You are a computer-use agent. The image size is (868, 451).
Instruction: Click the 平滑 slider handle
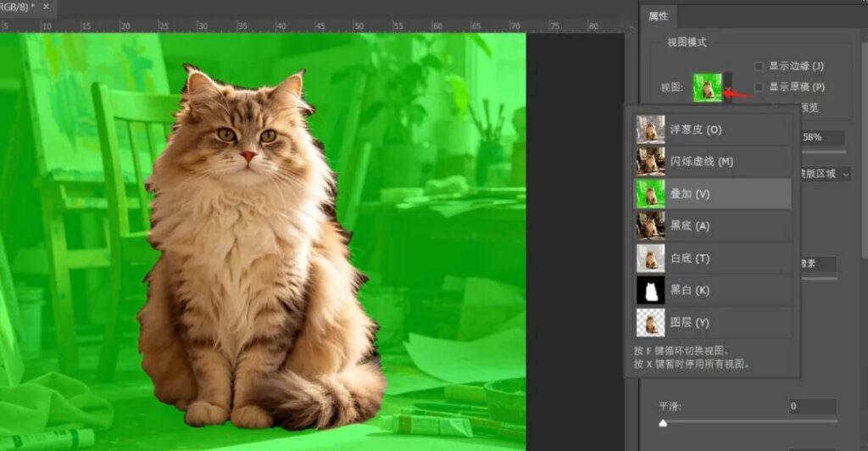[663, 423]
